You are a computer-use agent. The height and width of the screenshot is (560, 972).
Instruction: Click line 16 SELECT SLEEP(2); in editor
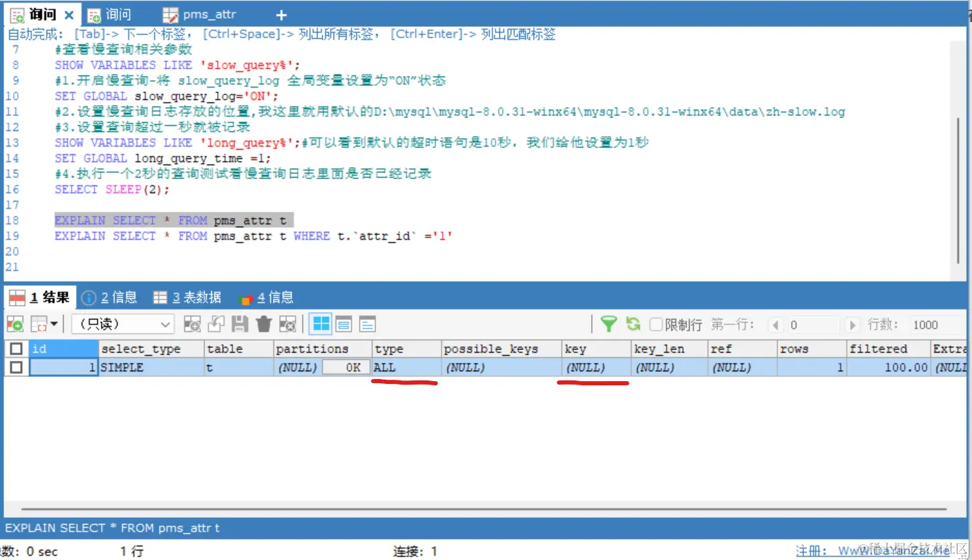pyautogui.click(x=112, y=189)
